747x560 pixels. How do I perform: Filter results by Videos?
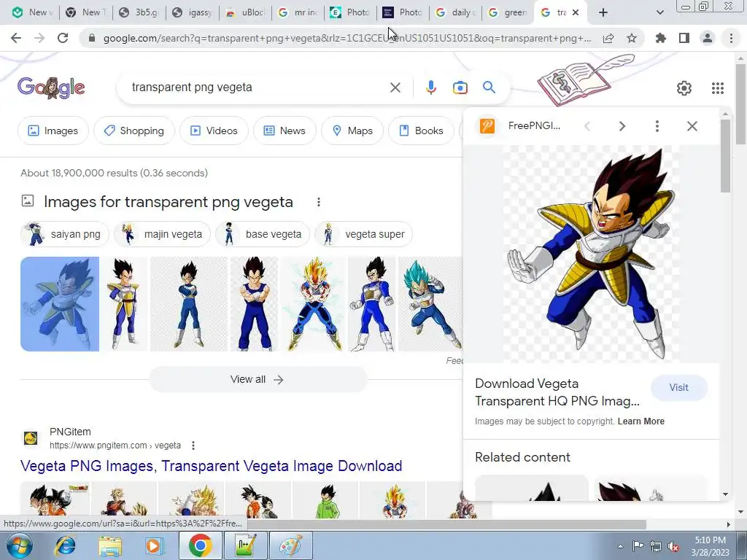[214, 131]
